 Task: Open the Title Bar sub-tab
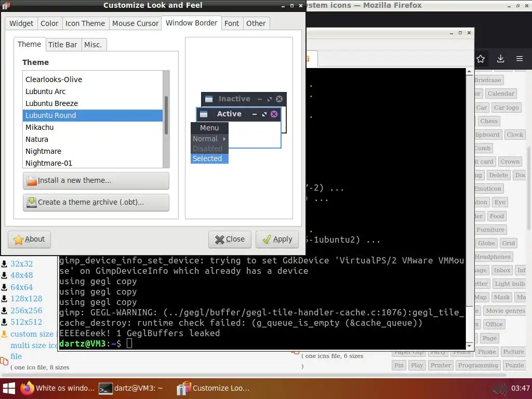point(63,45)
